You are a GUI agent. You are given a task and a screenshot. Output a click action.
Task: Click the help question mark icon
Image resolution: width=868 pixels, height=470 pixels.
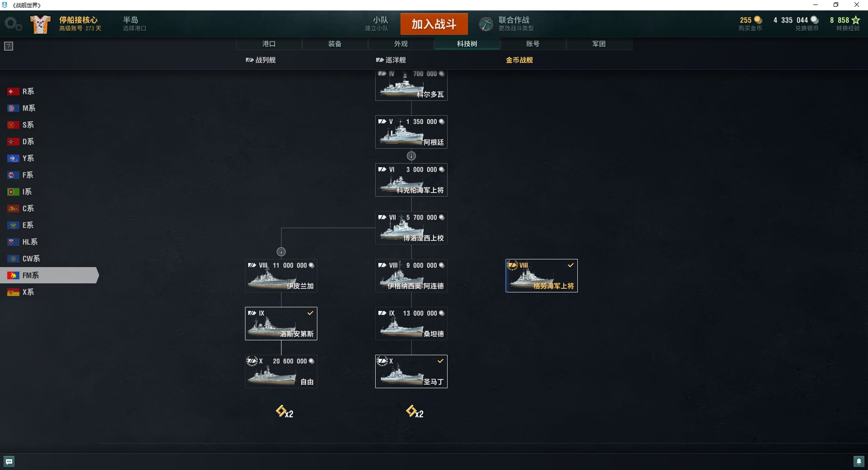click(9, 46)
